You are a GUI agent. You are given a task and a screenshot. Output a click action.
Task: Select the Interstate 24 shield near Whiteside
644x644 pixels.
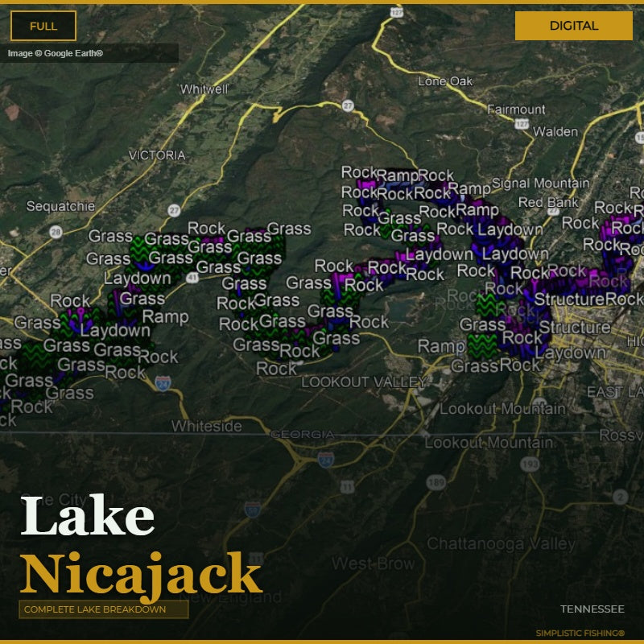pyautogui.click(x=163, y=383)
